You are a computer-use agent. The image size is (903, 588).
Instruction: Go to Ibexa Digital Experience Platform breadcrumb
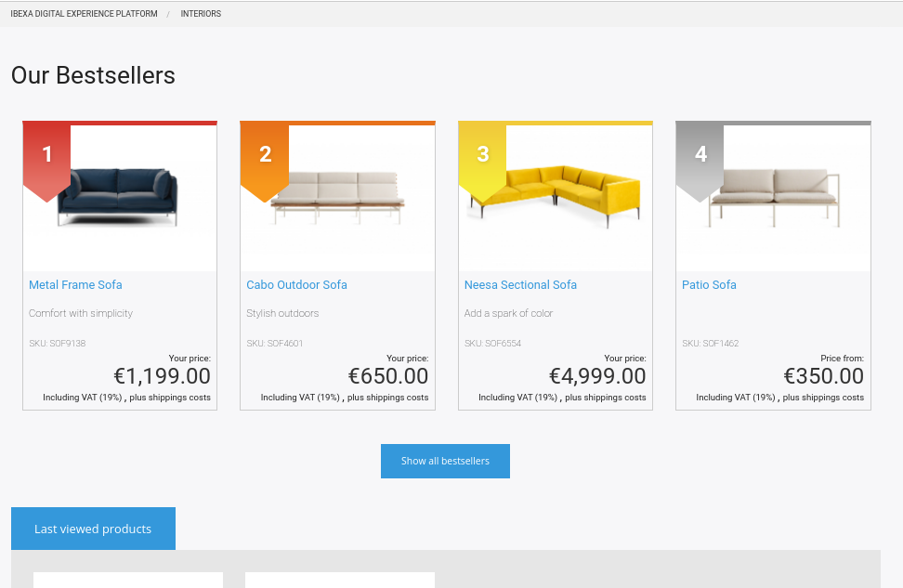coord(85,14)
